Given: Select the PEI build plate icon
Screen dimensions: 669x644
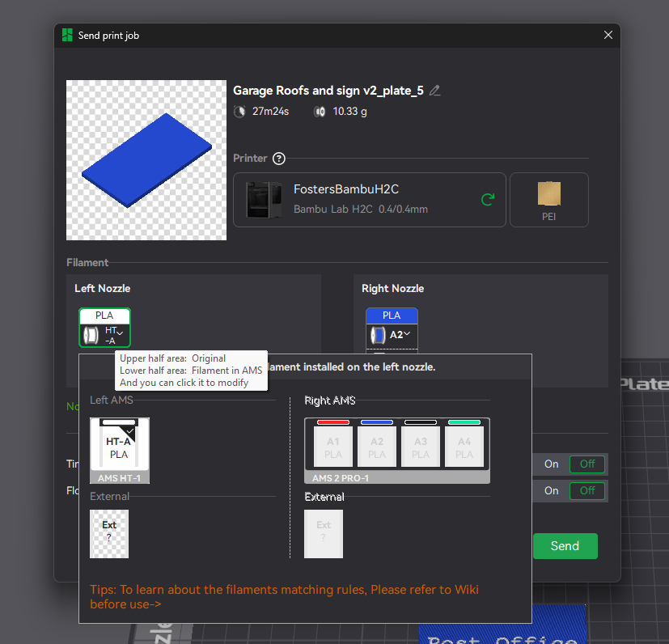Looking at the screenshot, I should pos(549,200).
